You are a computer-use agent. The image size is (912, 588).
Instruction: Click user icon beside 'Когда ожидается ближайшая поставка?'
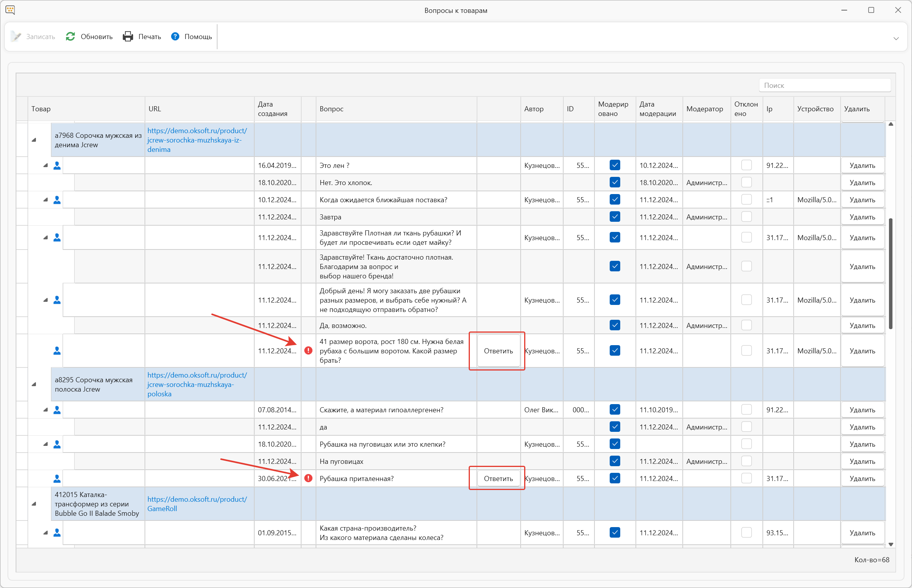coord(57,200)
